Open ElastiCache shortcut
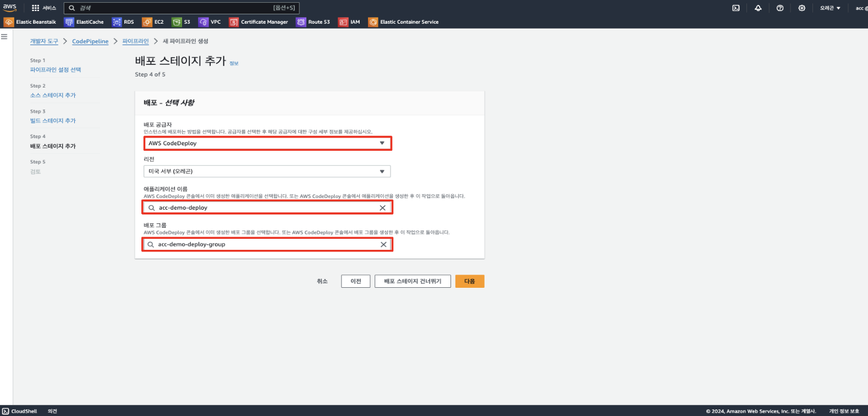Image resolution: width=868 pixels, height=416 pixels. coord(84,22)
